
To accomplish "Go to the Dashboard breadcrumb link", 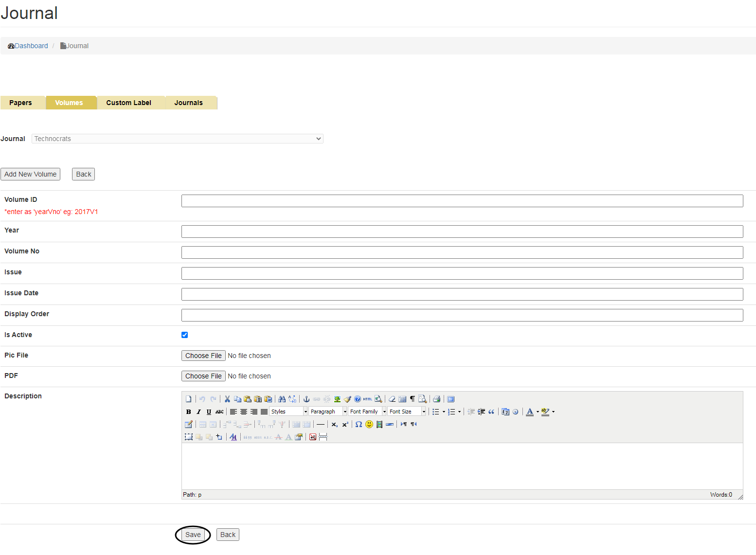I will pyautogui.click(x=31, y=46).
